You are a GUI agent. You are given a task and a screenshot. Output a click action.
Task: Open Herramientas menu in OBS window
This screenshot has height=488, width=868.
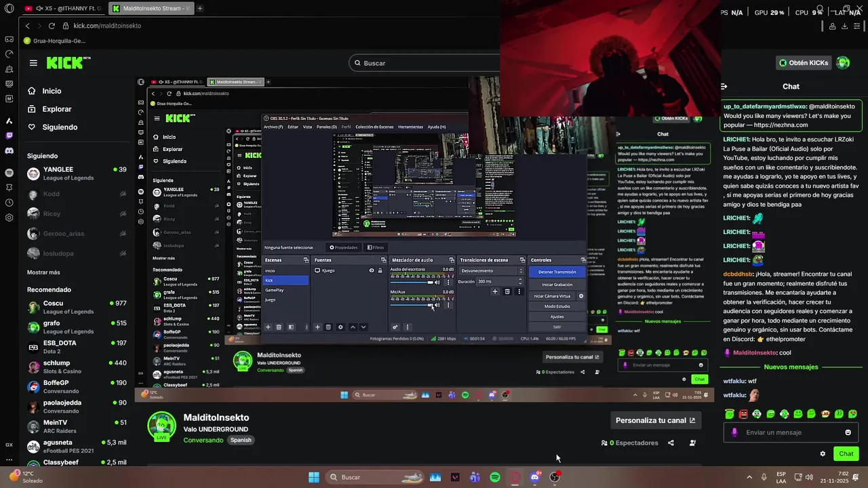[x=410, y=127]
